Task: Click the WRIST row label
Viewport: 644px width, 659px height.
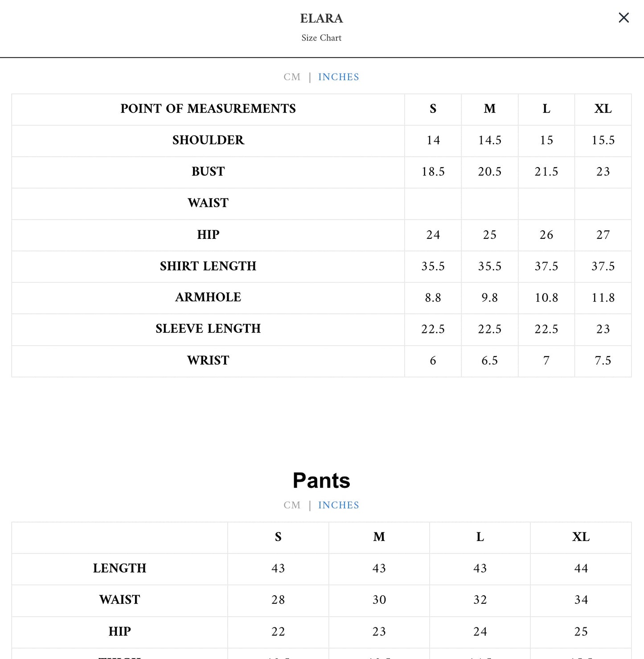Action: point(208,360)
